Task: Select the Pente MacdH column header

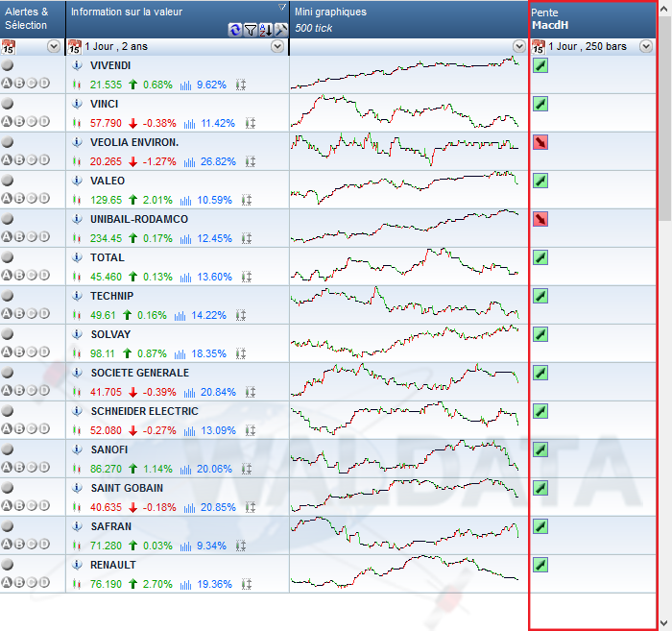Action: pos(593,19)
